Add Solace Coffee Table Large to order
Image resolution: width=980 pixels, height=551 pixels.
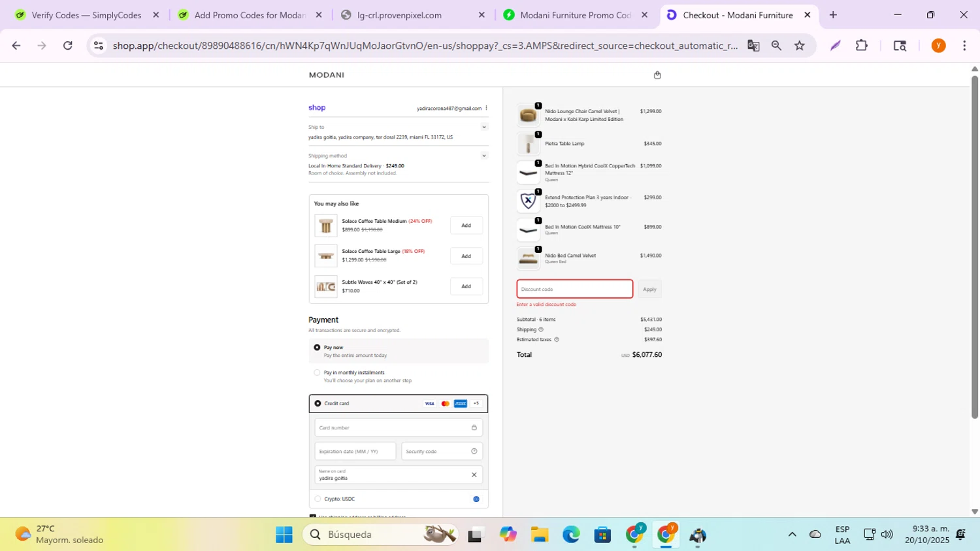tap(466, 256)
